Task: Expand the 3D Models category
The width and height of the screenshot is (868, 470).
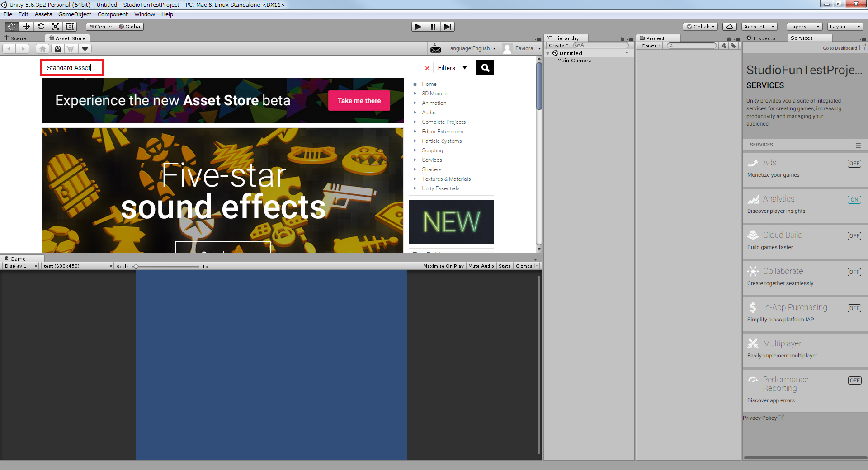Action: point(415,94)
